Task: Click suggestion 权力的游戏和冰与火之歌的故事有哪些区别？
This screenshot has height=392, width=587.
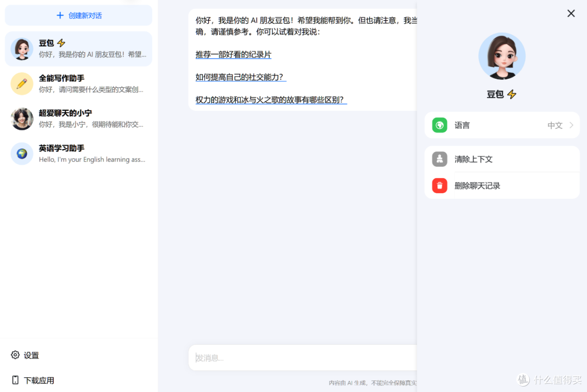Action: 271,100
